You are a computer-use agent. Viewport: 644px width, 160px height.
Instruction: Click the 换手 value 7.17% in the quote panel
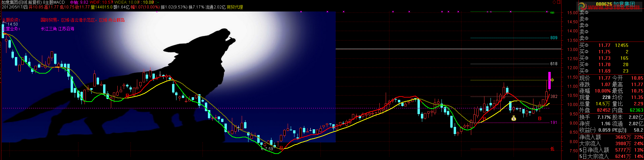(x=604, y=117)
